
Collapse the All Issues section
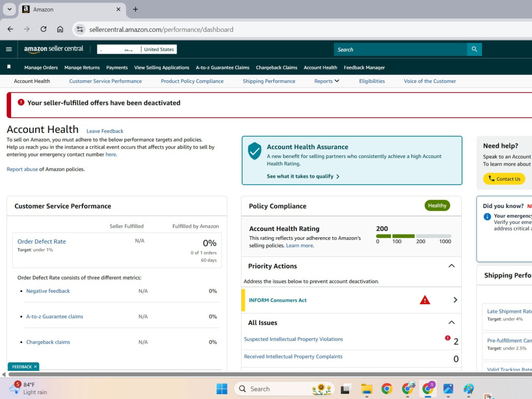click(x=452, y=322)
